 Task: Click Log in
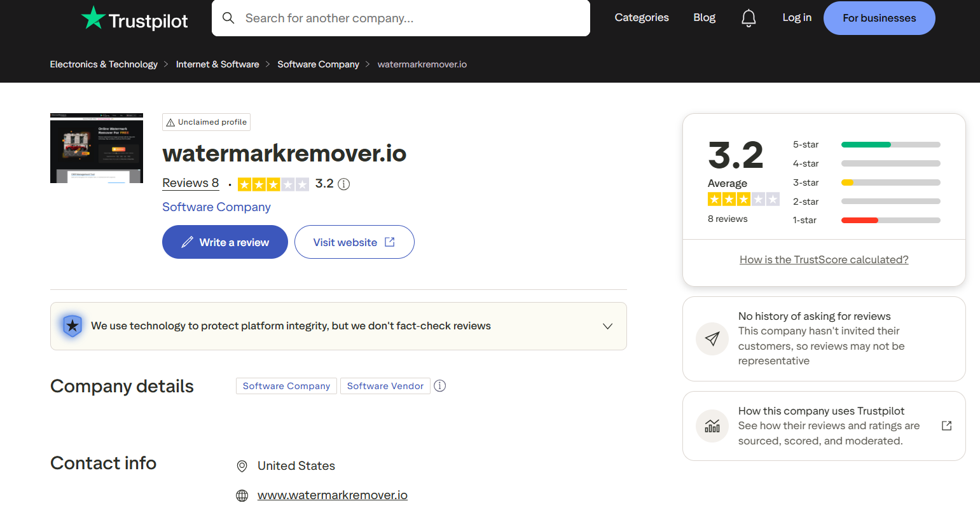click(x=797, y=18)
